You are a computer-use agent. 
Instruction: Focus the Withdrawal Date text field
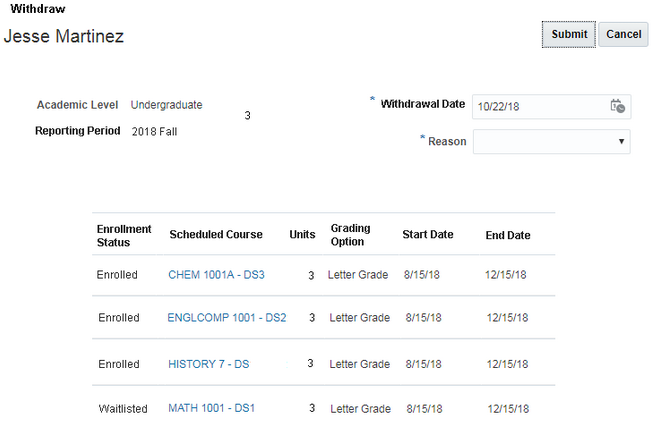[539, 106]
